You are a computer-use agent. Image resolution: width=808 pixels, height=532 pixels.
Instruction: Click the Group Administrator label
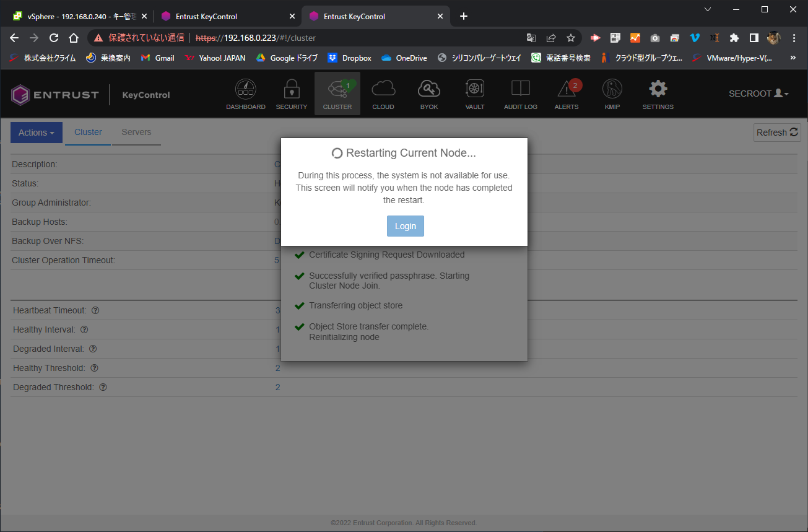[x=51, y=203]
